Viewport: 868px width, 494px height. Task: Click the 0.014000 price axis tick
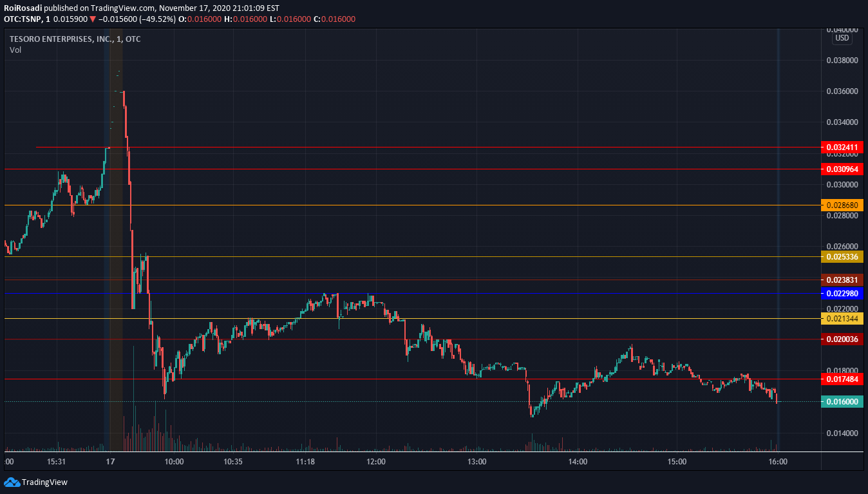pyautogui.click(x=842, y=433)
